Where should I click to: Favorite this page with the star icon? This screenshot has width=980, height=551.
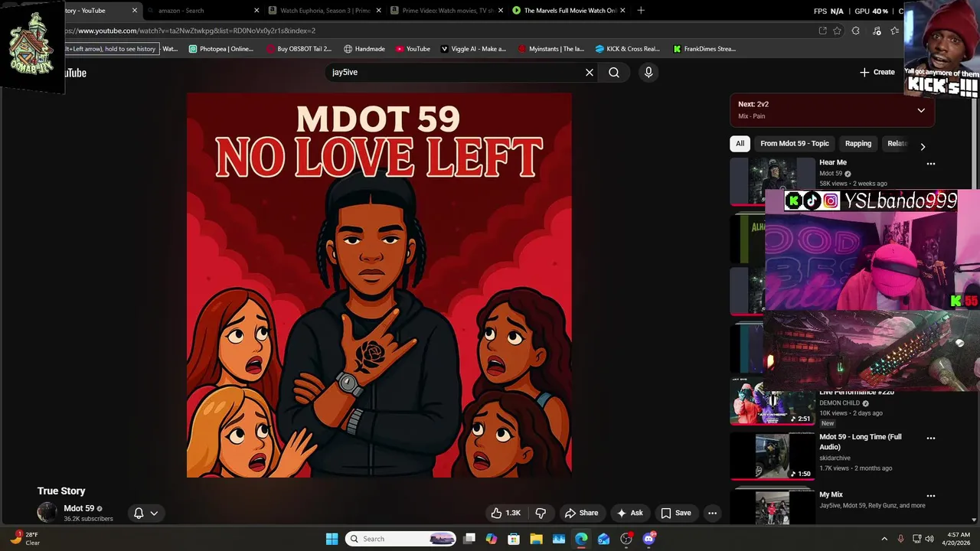(x=837, y=31)
